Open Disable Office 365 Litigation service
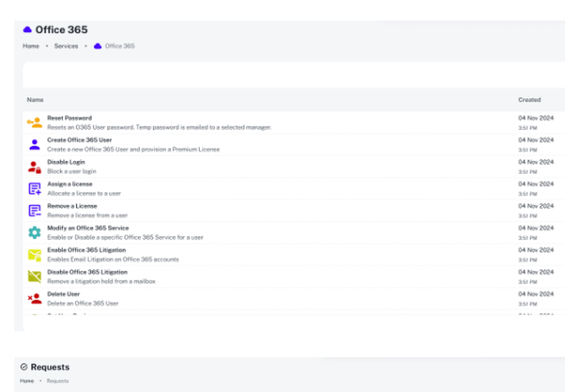This screenshot has height=392, width=565. 87,272
